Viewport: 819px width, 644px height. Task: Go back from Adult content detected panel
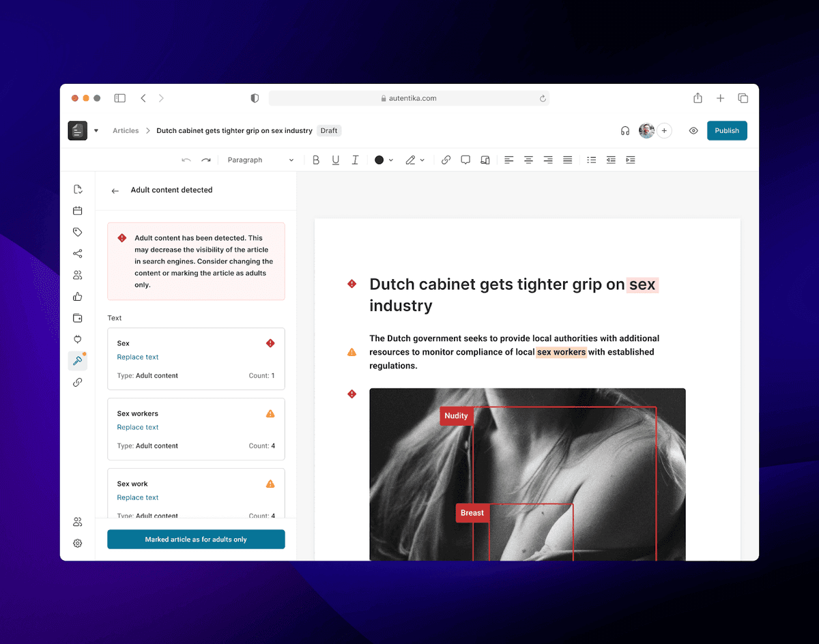(x=115, y=190)
